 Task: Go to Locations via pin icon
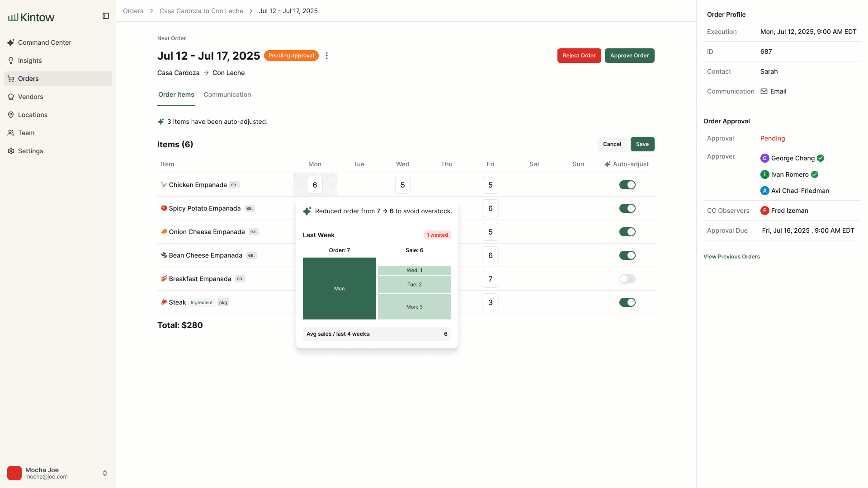(x=11, y=115)
